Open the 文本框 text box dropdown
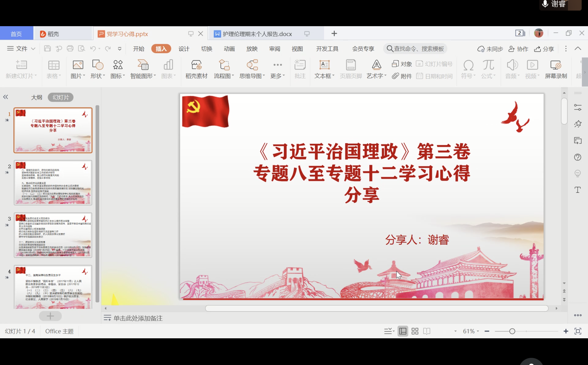This screenshot has height=365, width=588. pos(324,76)
